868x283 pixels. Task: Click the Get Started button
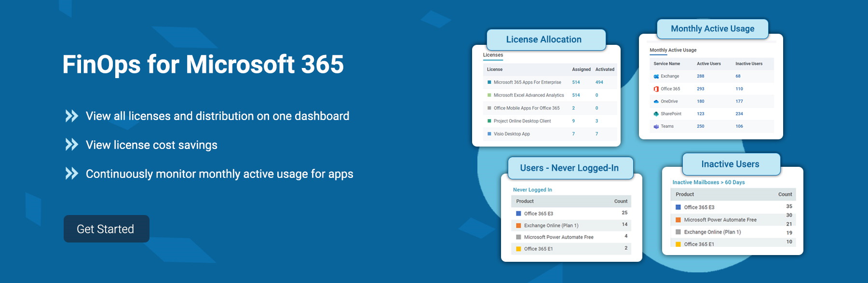pyautogui.click(x=107, y=229)
